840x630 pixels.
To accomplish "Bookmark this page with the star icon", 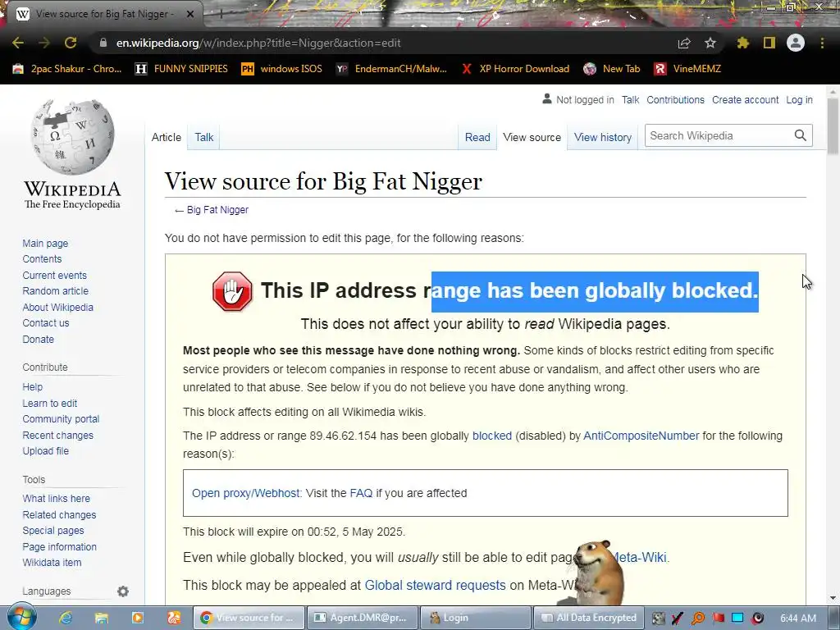I will click(710, 43).
